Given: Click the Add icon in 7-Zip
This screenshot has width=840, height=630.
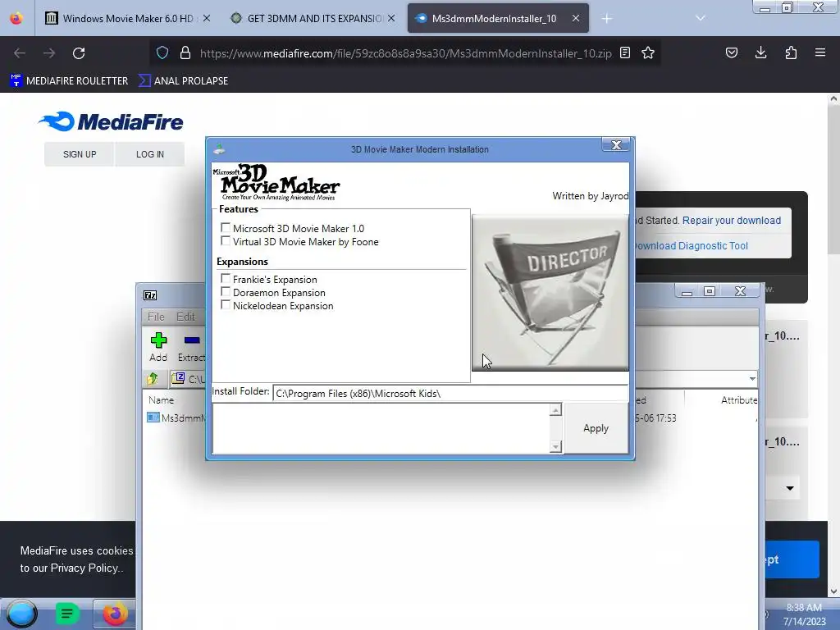Looking at the screenshot, I should (158, 347).
